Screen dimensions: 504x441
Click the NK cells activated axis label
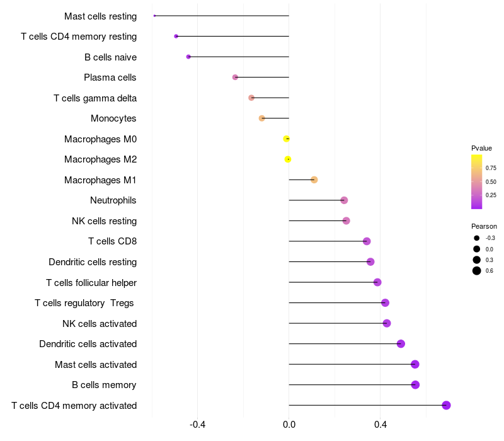click(100, 323)
